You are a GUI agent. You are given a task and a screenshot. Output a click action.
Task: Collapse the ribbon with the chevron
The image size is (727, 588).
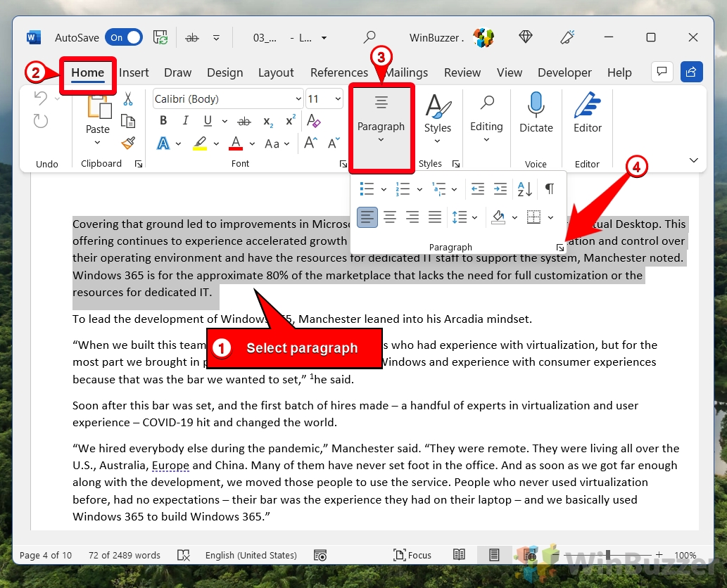point(694,160)
